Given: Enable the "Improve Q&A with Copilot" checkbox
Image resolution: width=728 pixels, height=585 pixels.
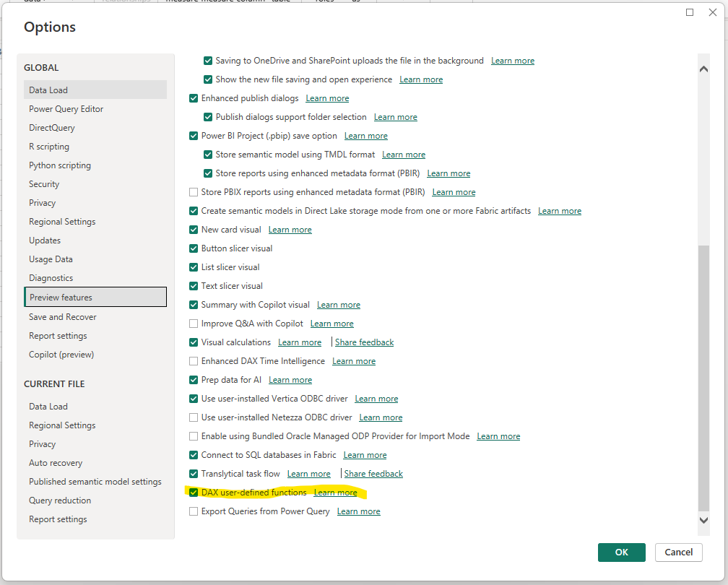Looking at the screenshot, I should [x=194, y=323].
